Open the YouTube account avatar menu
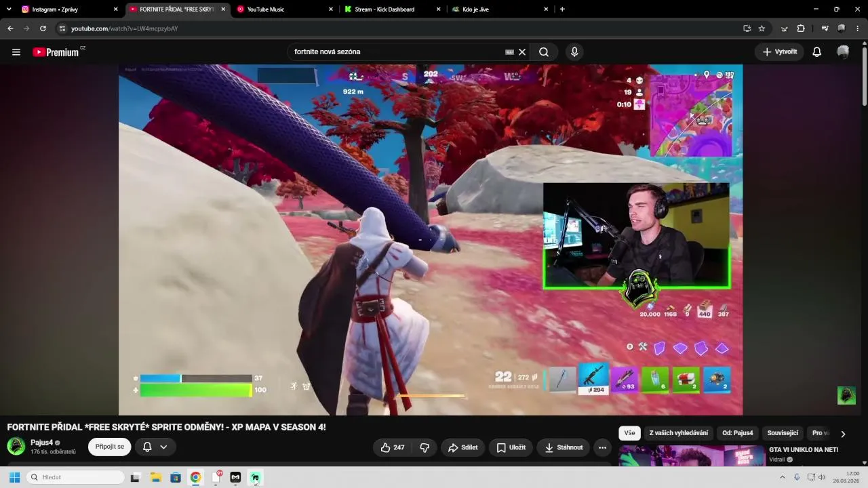This screenshot has width=868, height=488. (x=843, y=52)
